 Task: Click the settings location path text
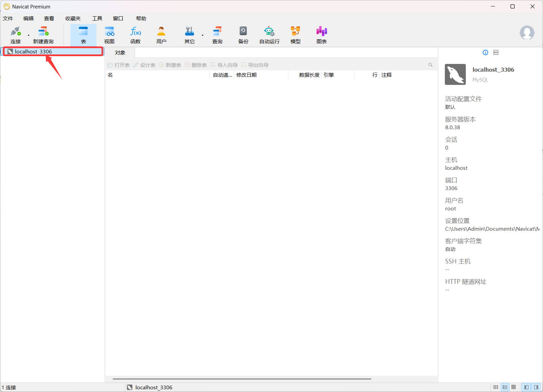(x=492, y=229)
